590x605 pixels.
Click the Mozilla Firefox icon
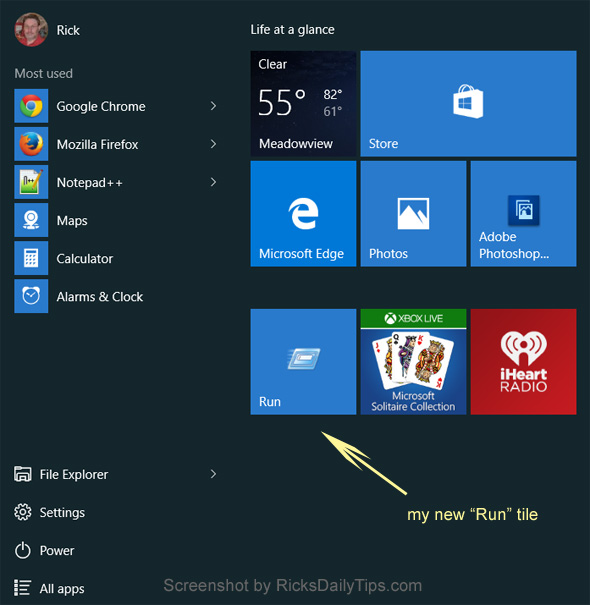31,144
